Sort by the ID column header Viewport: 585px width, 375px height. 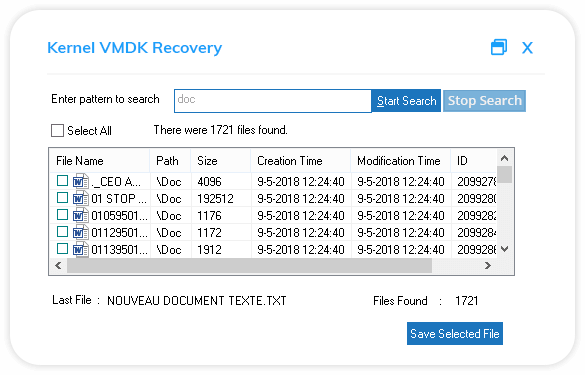coord(474,161)
